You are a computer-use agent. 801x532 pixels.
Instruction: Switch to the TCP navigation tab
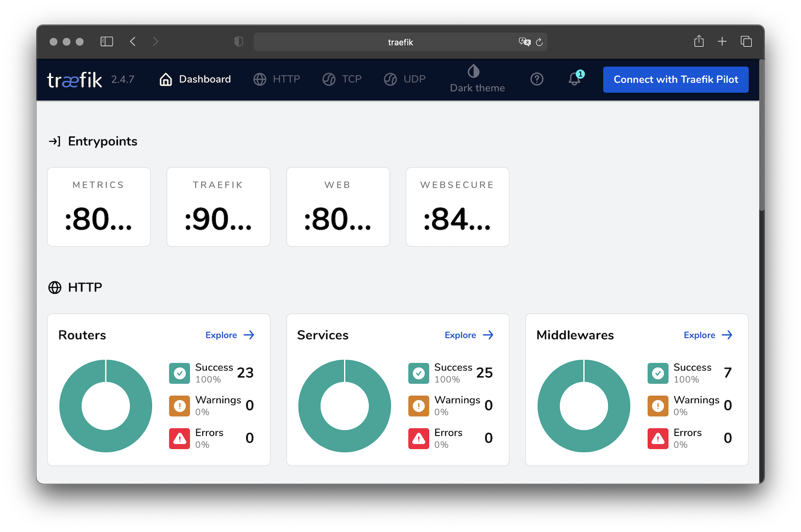coord(342,79)
